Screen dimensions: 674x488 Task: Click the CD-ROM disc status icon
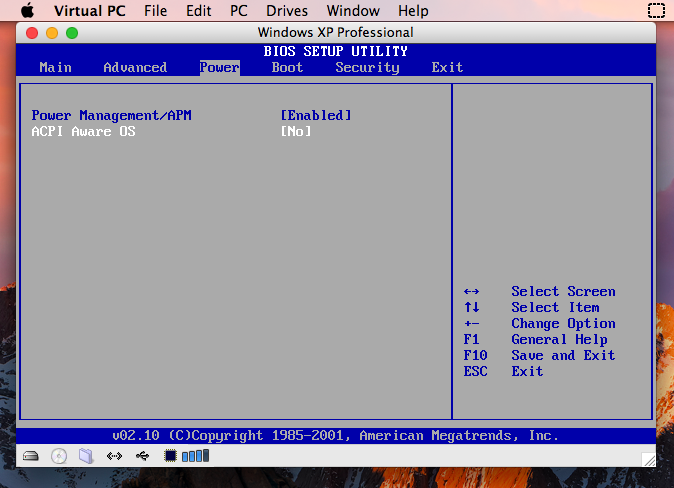(59, 456)
